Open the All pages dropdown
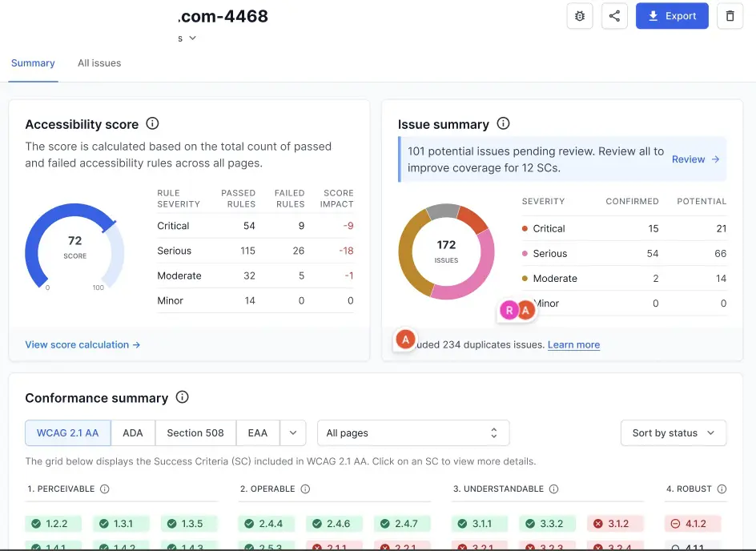The height and width of the screenshot is (551, 756). click(413, 433)
